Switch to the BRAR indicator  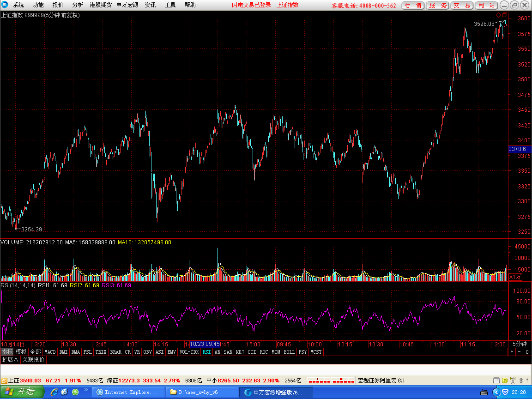(116, 352)
